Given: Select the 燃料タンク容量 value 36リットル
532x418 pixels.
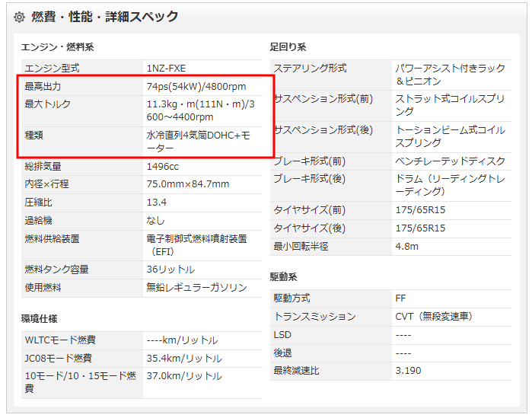Looking at the screenshot, I should coord(170,270).
